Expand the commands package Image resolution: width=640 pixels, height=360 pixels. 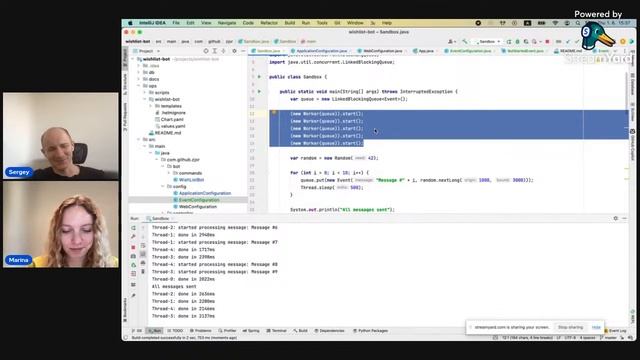[169, 173]
